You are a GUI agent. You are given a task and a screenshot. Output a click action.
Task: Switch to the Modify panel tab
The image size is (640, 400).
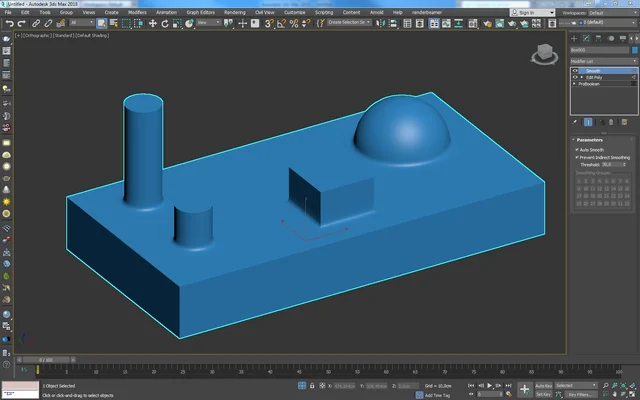point(586,38)
